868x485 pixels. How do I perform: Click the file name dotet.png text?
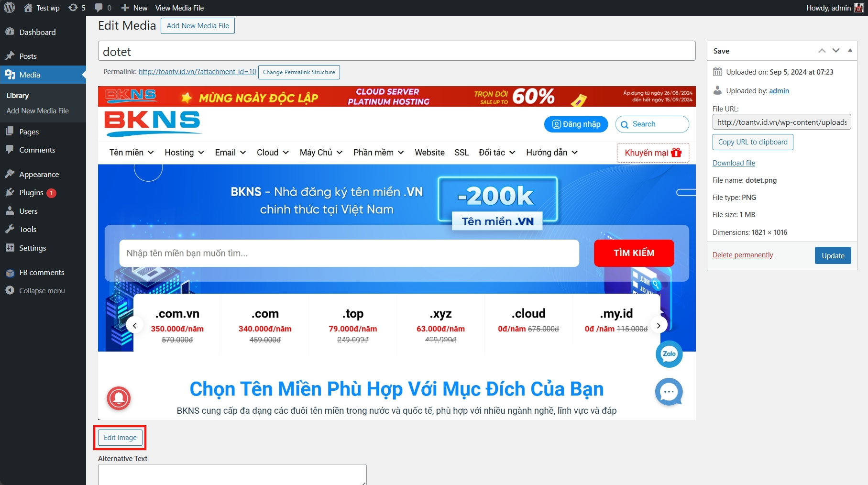[761, 180]
